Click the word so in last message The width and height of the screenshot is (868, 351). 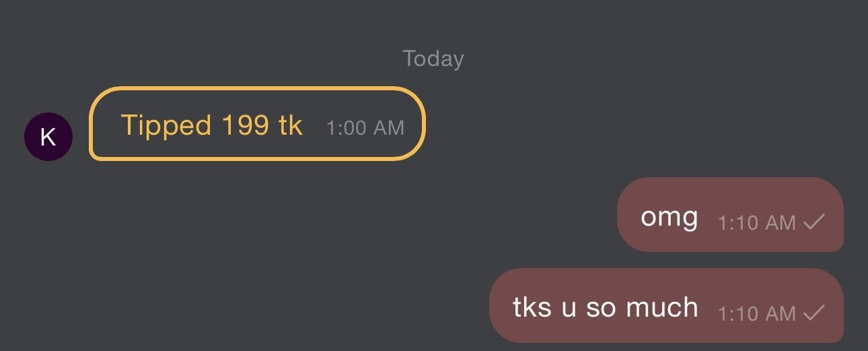coord(601,308)
